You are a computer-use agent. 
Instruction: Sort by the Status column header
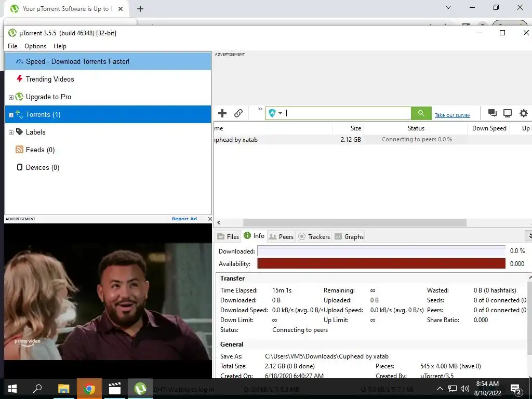(x=416, y=128)
